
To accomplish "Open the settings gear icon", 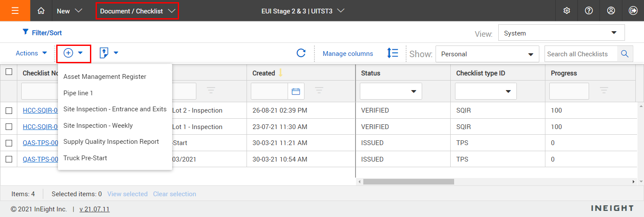I will click(567, 11).
